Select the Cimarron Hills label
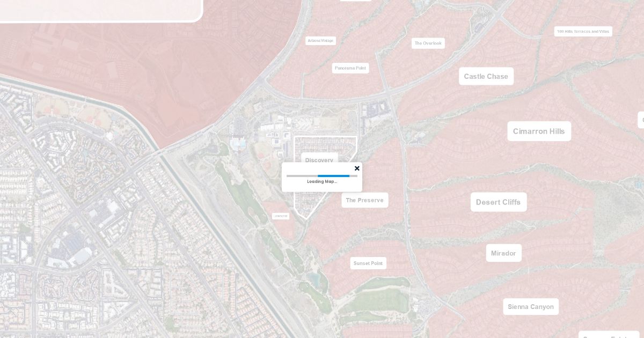This screenshot has width=644, height=338. 539,131
